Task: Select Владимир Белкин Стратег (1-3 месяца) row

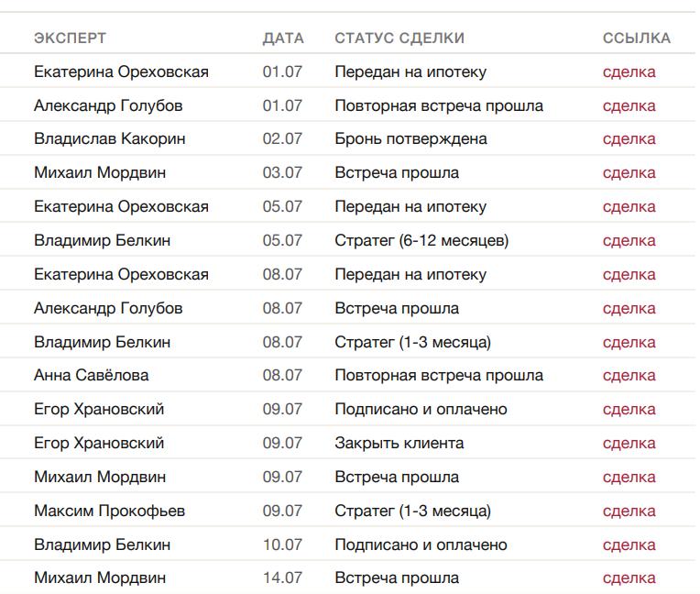Action: click(348, 342)
